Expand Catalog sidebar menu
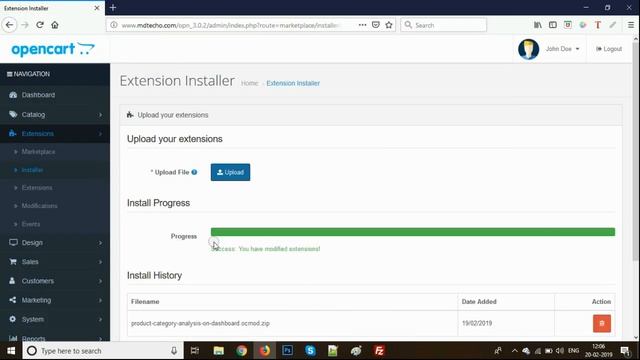 [55, 115]
